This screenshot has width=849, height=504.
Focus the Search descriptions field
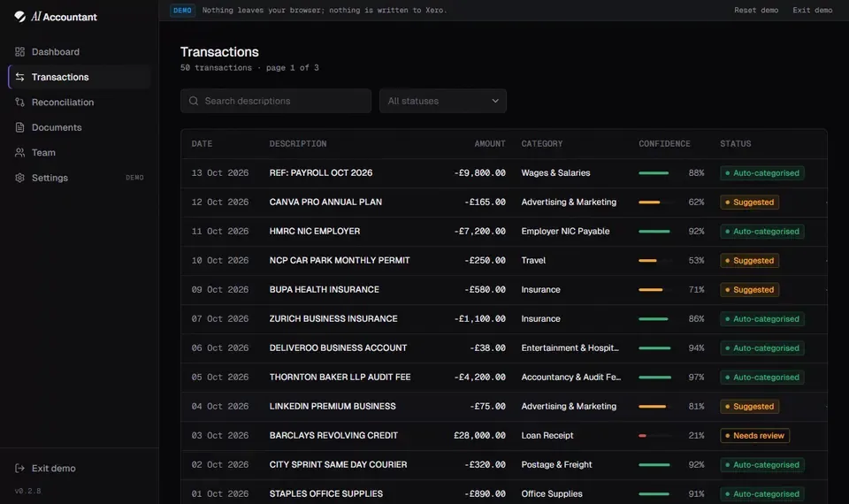point(276,101)
